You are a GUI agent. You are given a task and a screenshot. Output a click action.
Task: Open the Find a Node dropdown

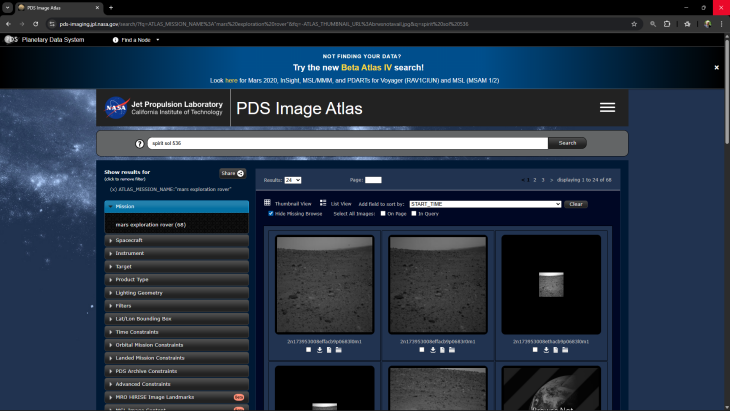click(136, 40)
